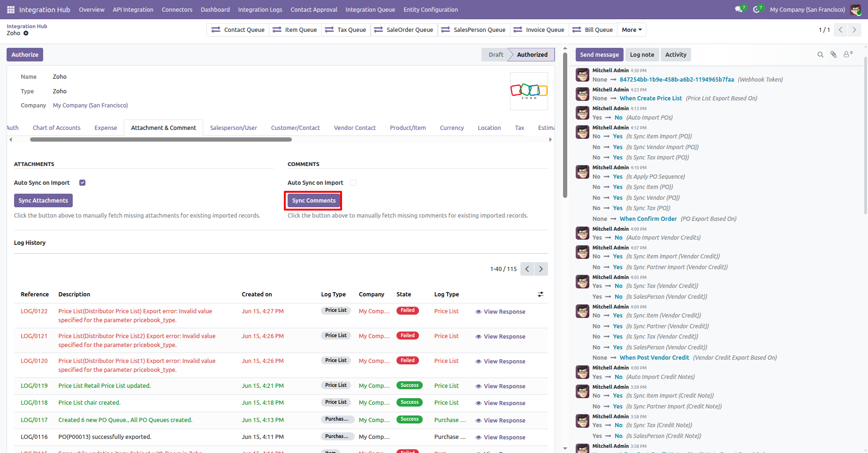Expand the More smart buttons dropdown
This screenshot has height=453, width=868.
click(632, 30)
